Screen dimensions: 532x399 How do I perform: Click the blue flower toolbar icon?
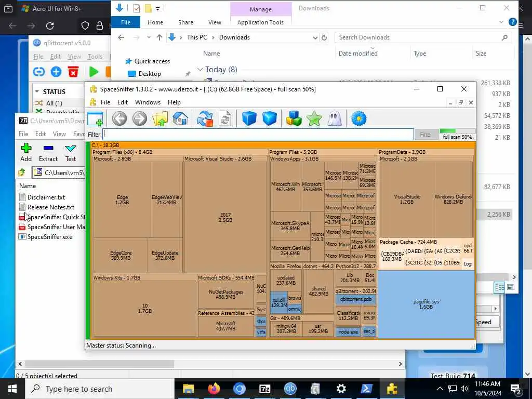click(358, 119)
